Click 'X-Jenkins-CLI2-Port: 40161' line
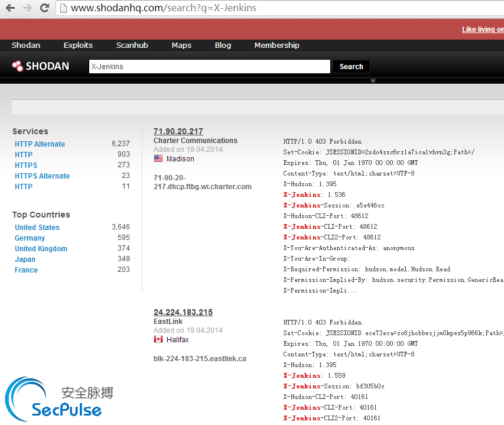The height and width of the screenshot is (425, 504). (x=331, y=418)
